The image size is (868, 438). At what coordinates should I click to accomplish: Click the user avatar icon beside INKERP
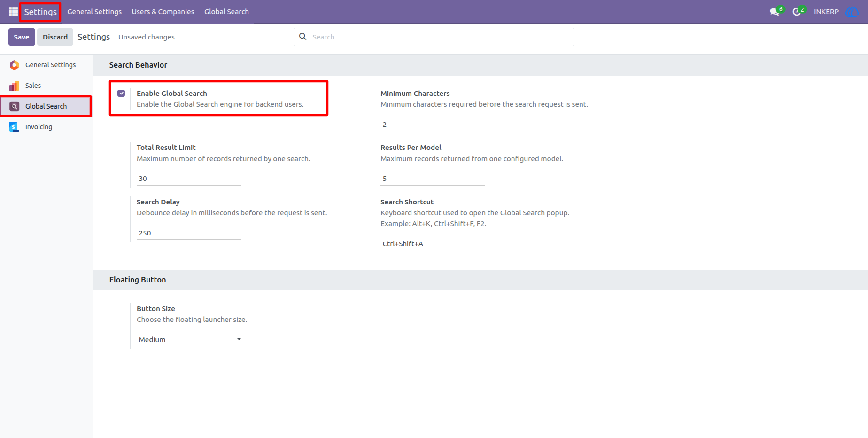click(x=852, y=12)
